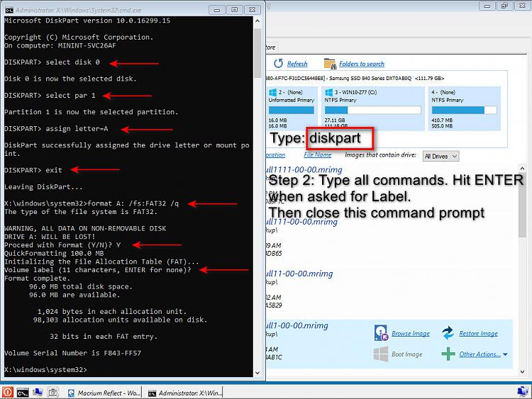The width and height of the screenshot is (532, 399).
Task: Select image file ending ll11-00-00.mrimg
Action: tap(299, 274)
